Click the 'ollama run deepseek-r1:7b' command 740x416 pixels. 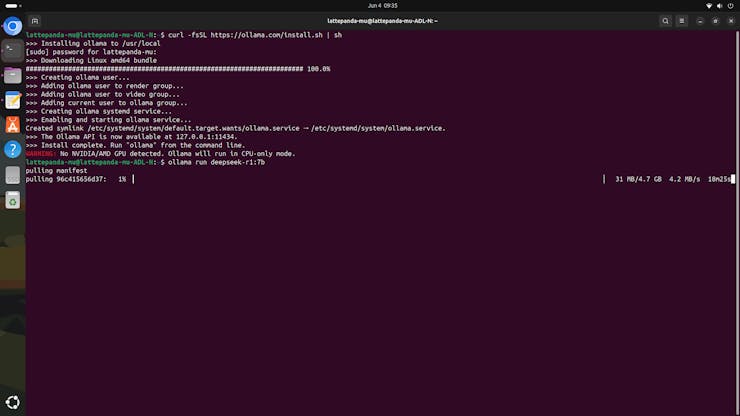tap(216, 162)
